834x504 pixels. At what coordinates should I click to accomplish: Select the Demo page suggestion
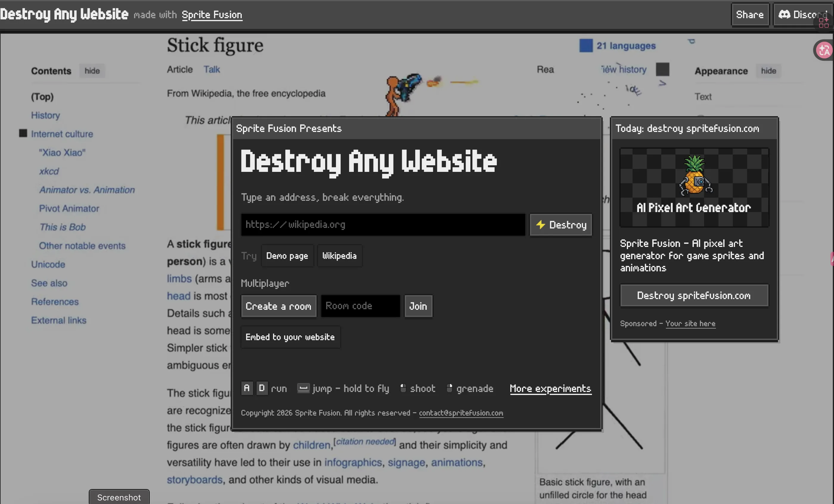click(x=287, y=256)
